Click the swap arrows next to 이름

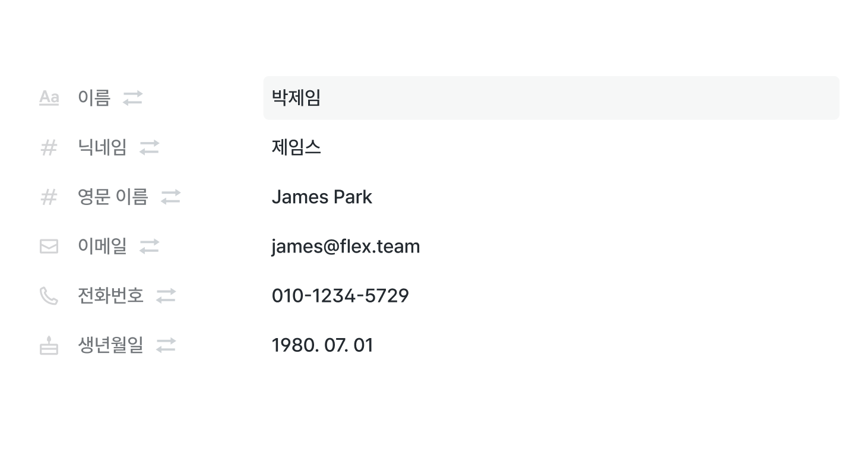pyautogui.click(x=133, y=97)
